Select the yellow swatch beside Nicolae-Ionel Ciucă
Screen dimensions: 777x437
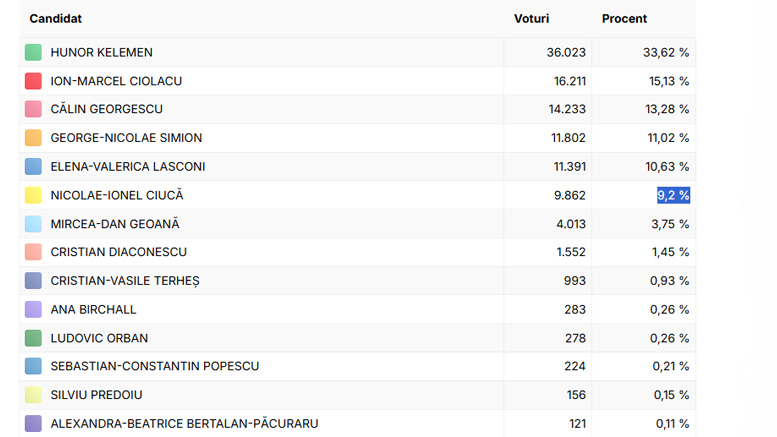[33, 195]
